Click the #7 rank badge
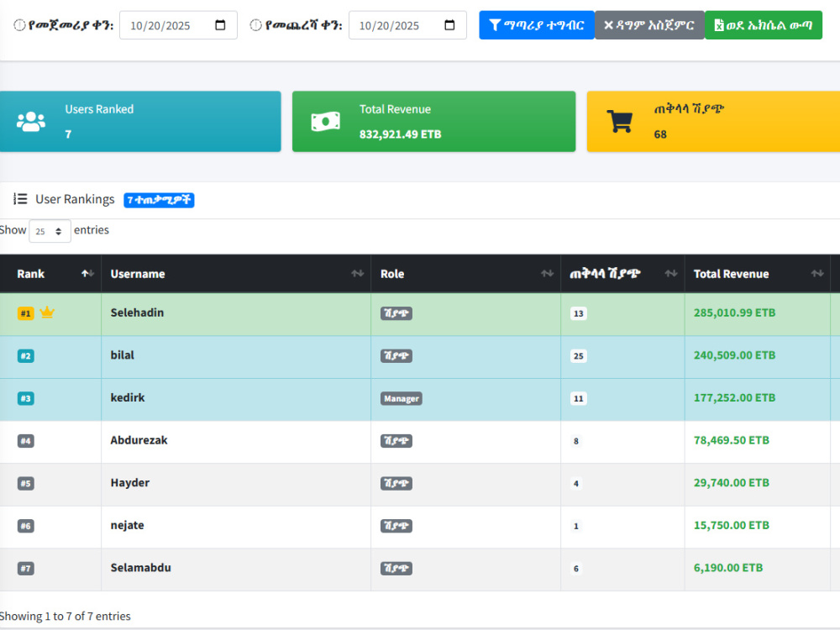 pyautogui.click(x=26, y=569)
